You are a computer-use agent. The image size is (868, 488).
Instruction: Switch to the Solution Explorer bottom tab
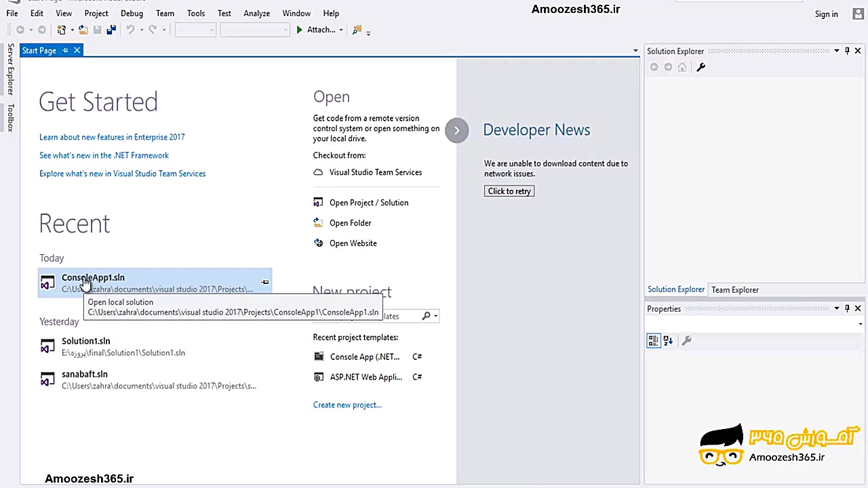pos(676,289)
